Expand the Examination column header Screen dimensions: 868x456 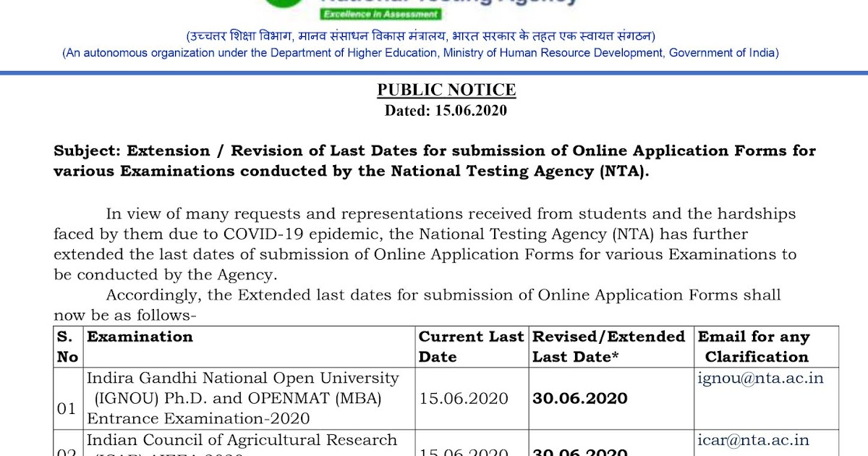coord(139,337)
